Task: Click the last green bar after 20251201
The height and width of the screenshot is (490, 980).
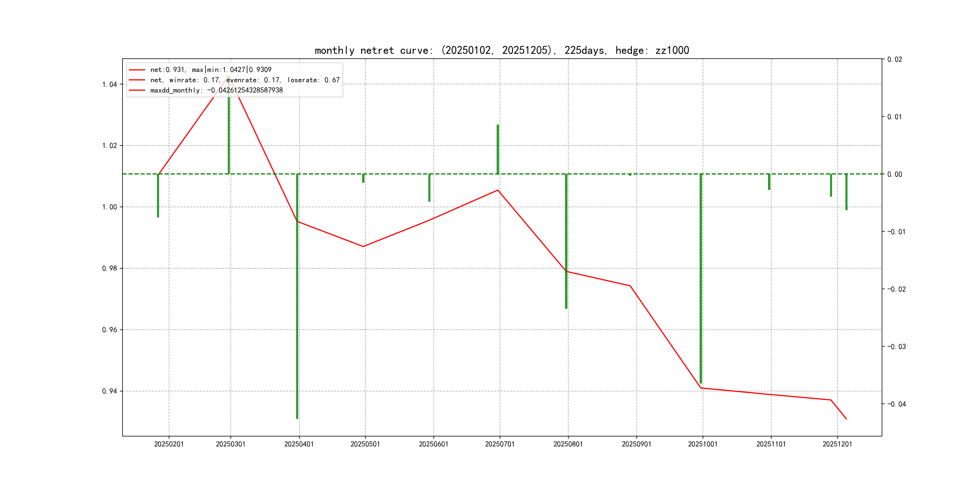Action: coord(847,192)
